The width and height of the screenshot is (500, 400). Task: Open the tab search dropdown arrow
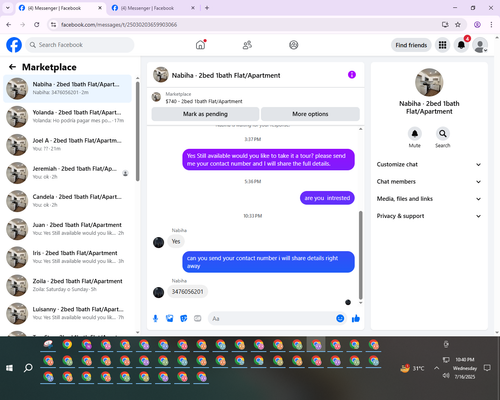pos(7,8)
